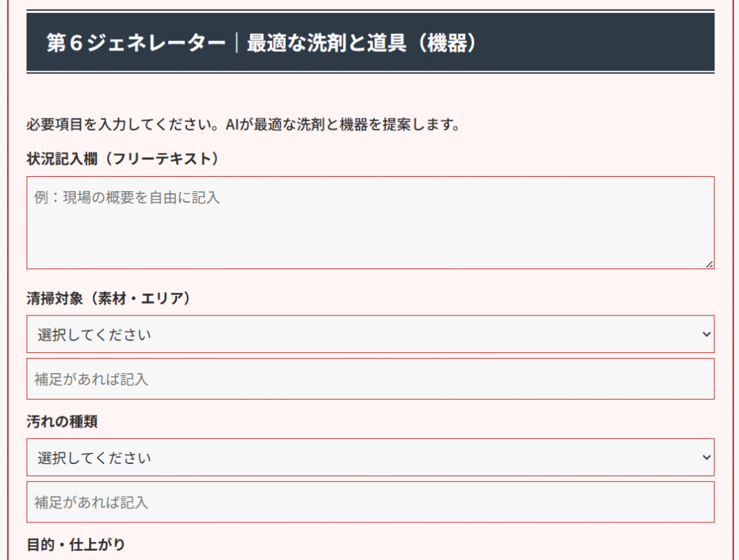Grab the resize handle of the textarea
739x560 pixels.
tap(709, 264)
